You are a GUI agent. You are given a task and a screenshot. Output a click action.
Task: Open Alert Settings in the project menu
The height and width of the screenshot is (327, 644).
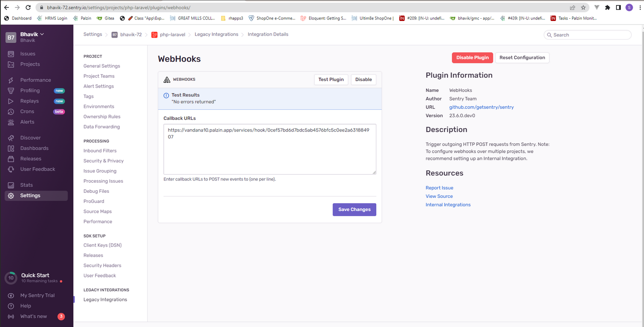tap(99, 86)
